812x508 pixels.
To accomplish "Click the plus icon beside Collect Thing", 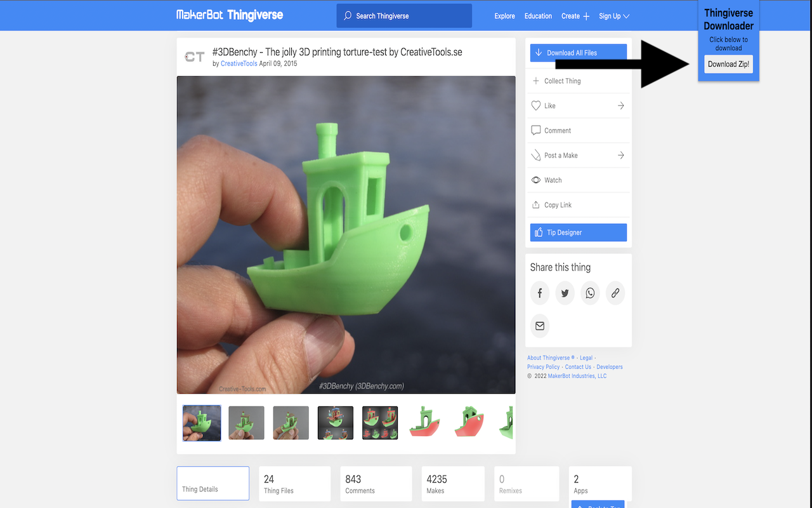I will [536, 81].
